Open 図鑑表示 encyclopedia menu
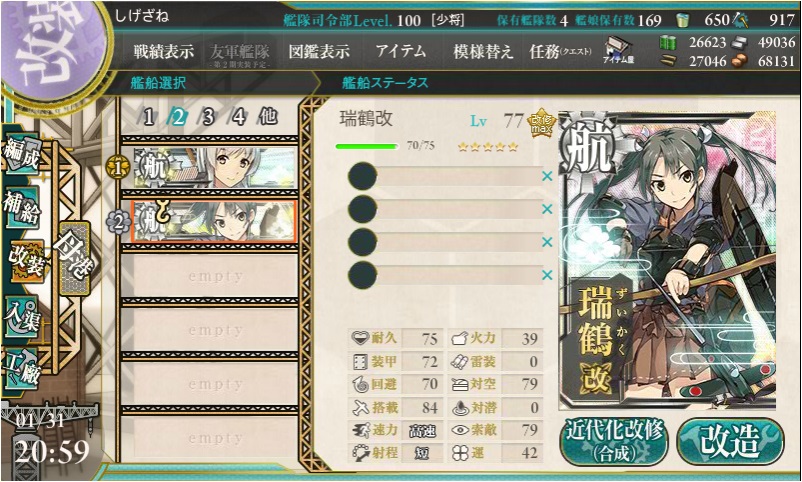This screenshot has width=802, height=482. pyautogui.click(x=319, y=51)
